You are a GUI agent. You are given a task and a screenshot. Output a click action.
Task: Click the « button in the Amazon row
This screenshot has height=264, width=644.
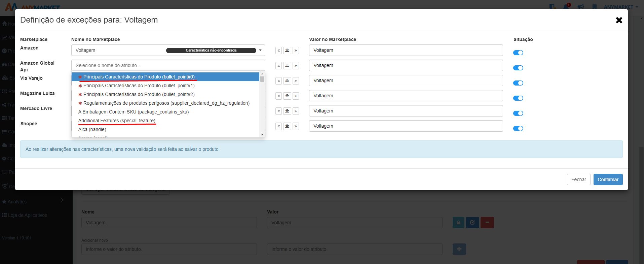(278, 51)
